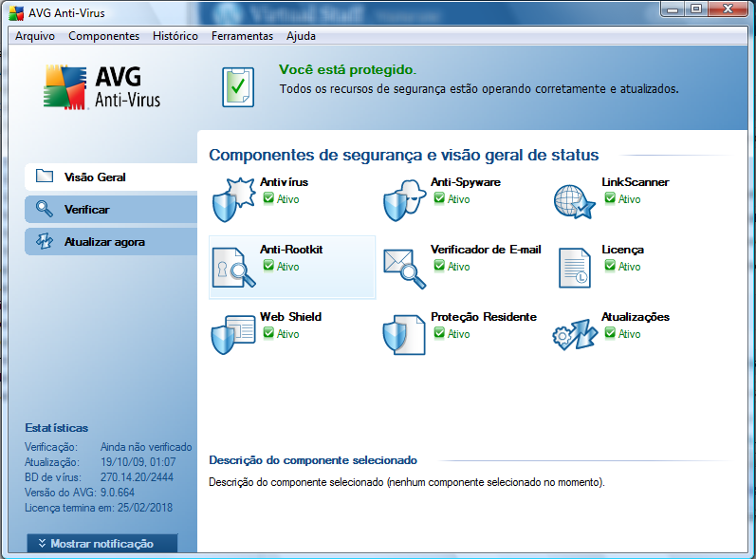
Task: Click the '19/10/09, 01:07' update time
Action: tap(138, 462)
